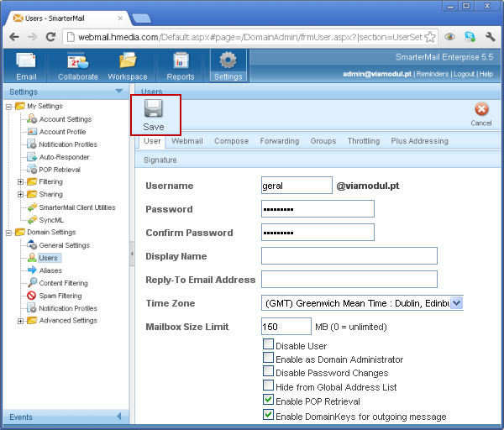Open Content Filtering in the tree

[63, 283]
